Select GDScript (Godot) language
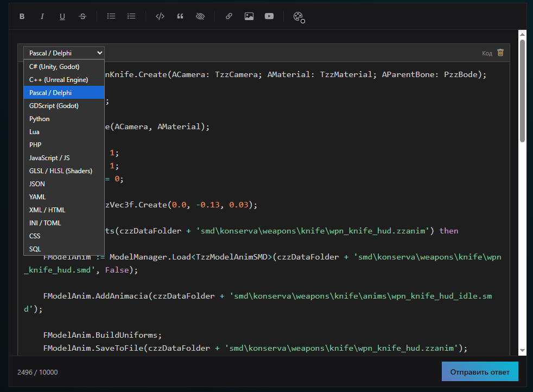The width and height of the screenshot is (533, 392). (x=64, y=106)
